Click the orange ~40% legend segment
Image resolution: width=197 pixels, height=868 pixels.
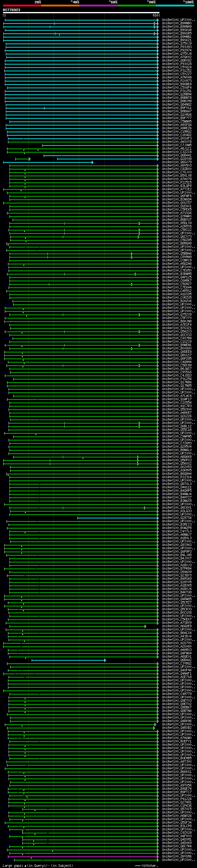(x=60, y=6)
